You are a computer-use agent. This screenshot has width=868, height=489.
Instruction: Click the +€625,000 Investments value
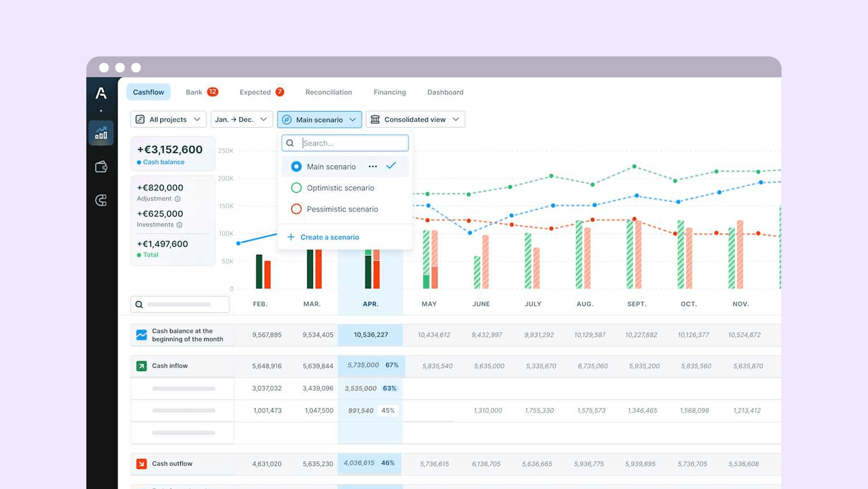[x=160, y=214]
